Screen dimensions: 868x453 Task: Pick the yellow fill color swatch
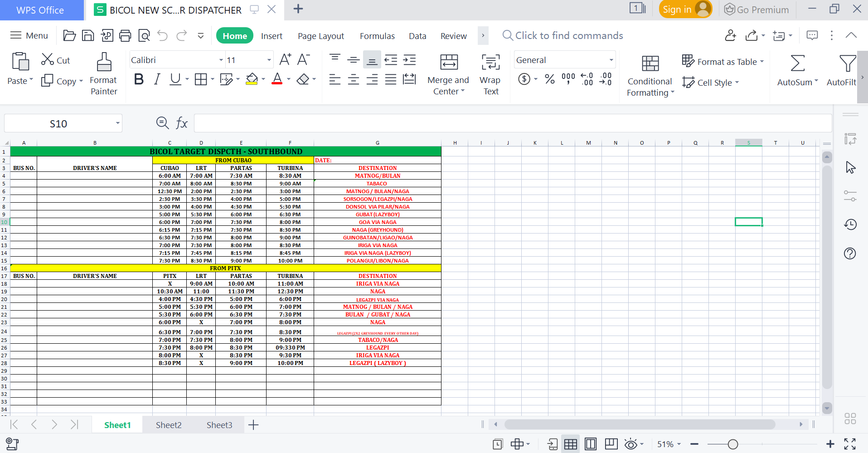[252, 80]
